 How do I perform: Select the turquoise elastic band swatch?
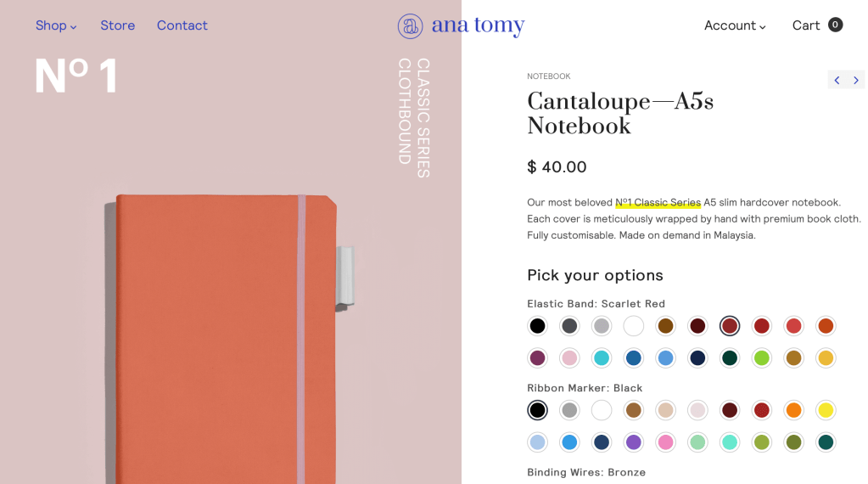pos(602,358)
